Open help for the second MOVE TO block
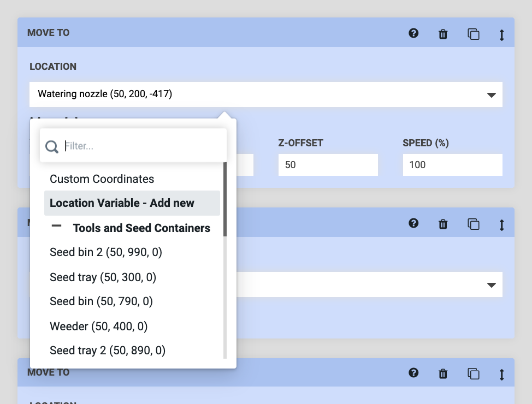Image resolution: width=532 pixels, height=404 pixels. (x=413, y=223)
